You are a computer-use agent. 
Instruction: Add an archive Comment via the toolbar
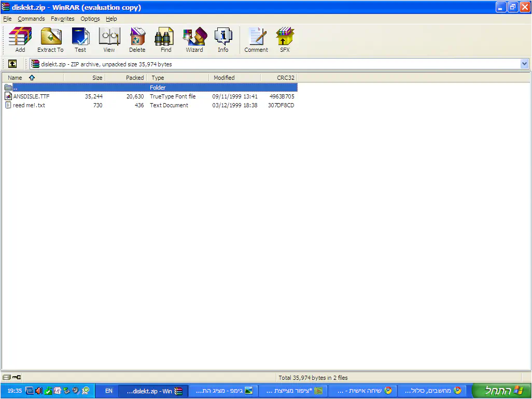[256, 39]
